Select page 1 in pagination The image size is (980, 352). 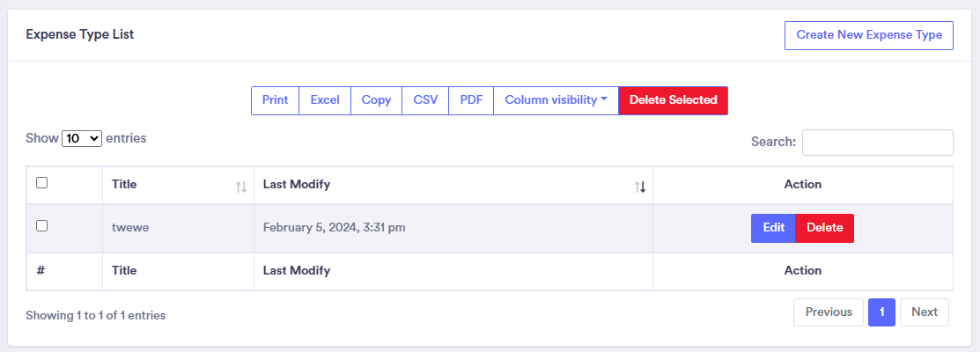881,312
